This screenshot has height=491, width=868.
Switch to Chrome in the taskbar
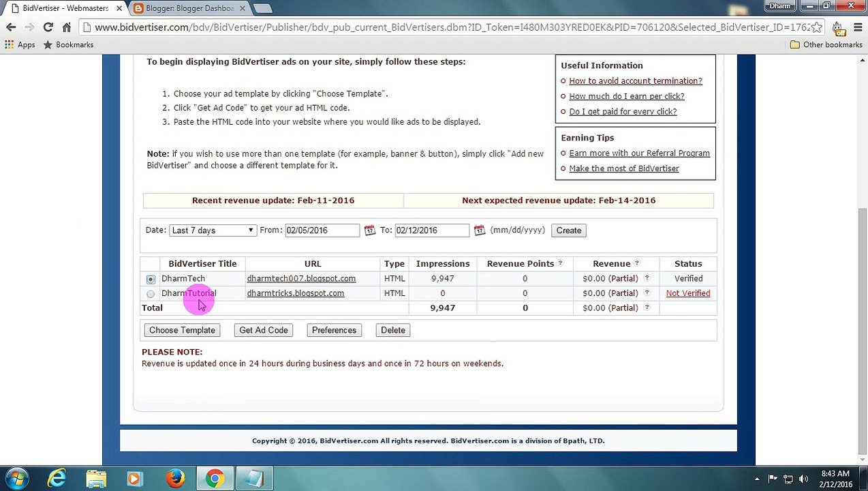(x=215, y=479)
